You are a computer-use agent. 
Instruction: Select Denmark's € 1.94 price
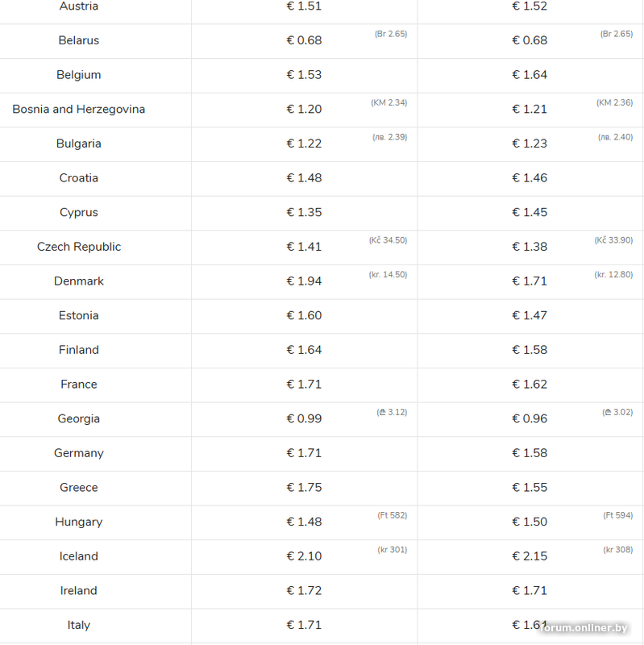pyautogui.click(x=304, y=281)
